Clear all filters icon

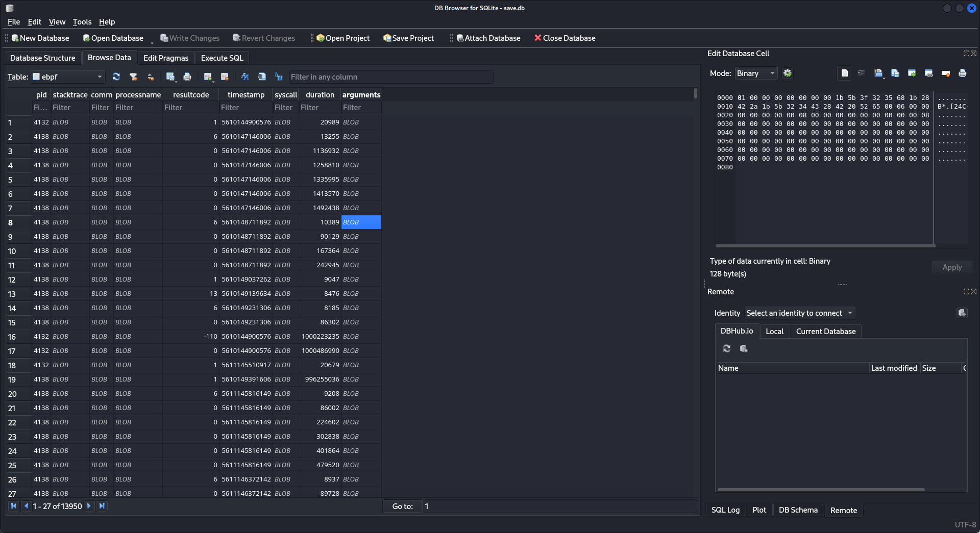133,77
